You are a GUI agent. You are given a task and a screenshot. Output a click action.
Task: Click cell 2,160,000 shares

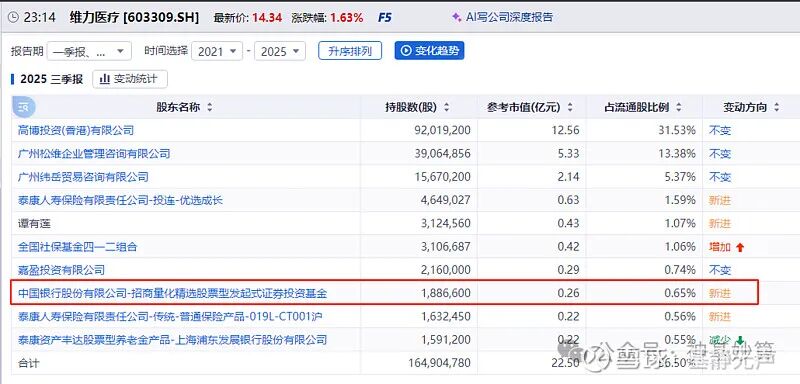pyautogui.click(x=446, y=270)
